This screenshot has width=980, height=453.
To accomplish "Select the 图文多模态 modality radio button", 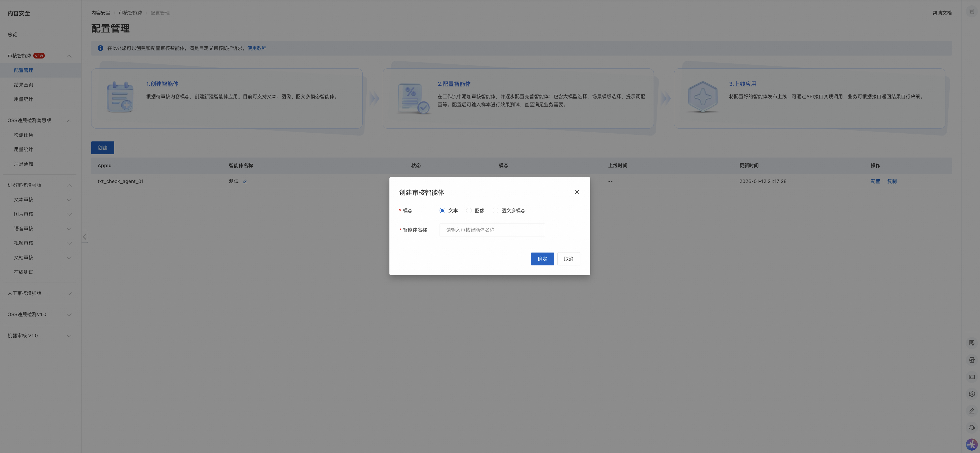I will [x=495, y=210].
